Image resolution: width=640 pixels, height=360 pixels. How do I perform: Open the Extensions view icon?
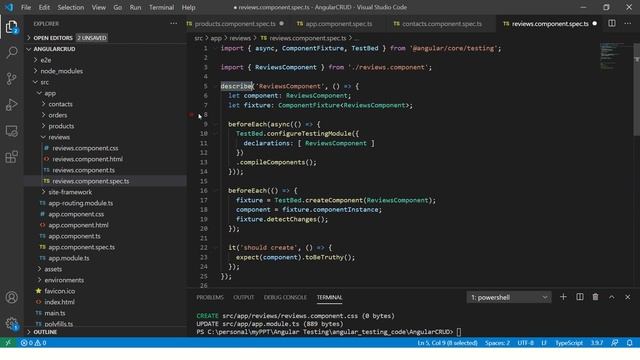[11, 157]
